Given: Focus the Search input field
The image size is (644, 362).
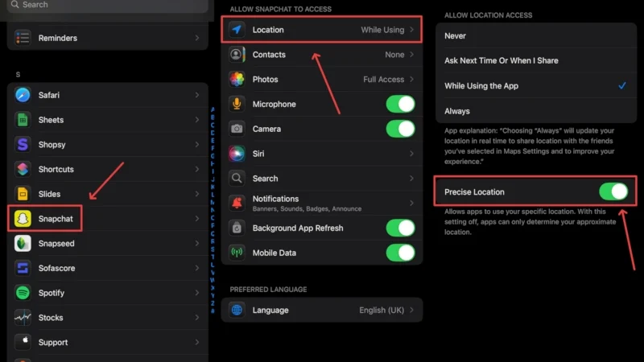Looking at the screenshot, I should coord(108,5).
